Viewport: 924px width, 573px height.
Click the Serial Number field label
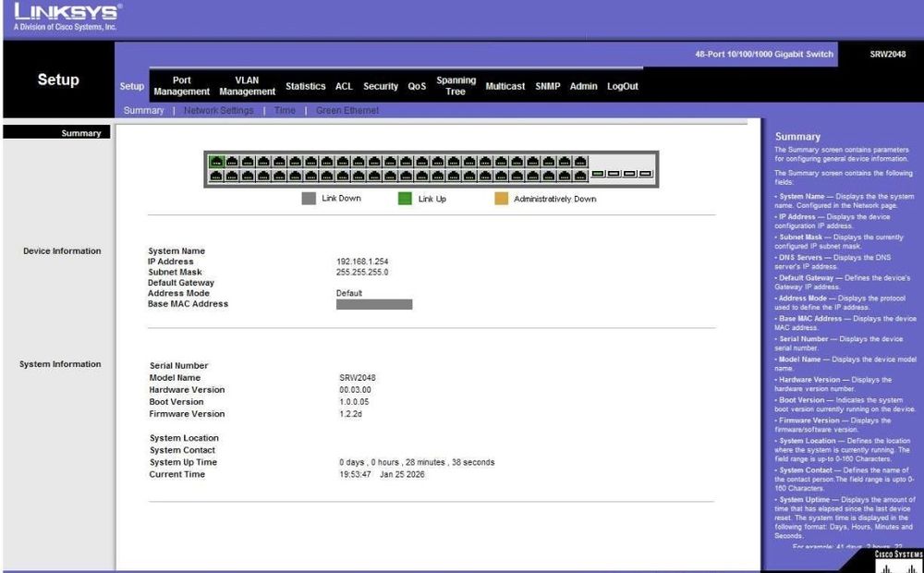click(178, 365)
